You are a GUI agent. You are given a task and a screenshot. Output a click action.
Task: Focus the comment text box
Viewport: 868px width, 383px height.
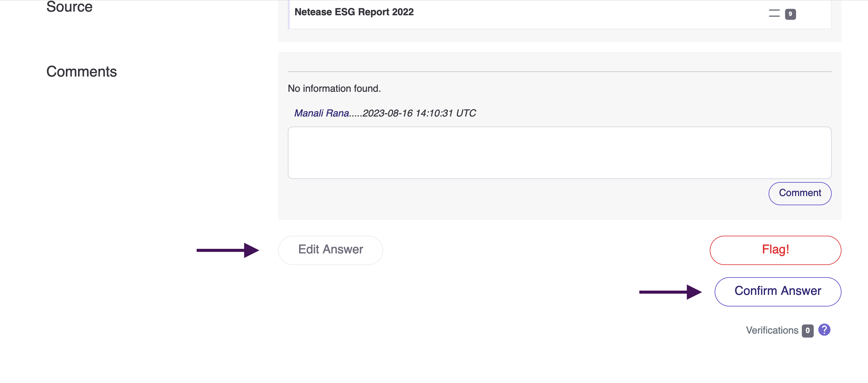[559, 152]
